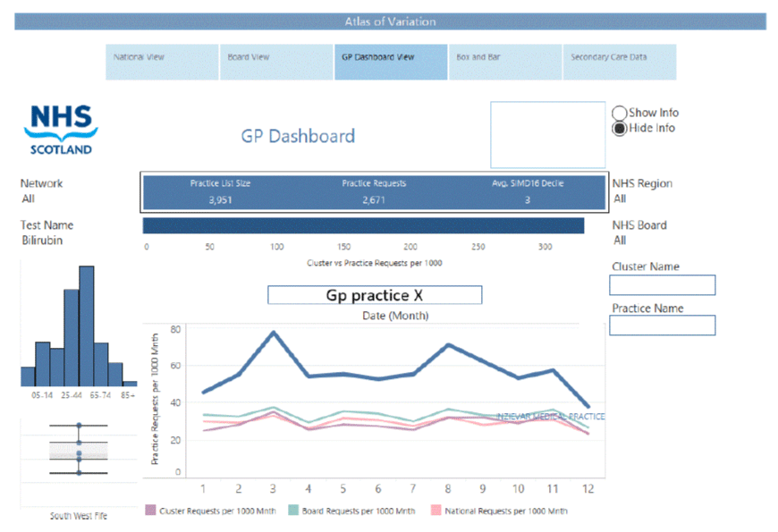Click the NHS Scotland logo
778x532 pixels.
click(x=61, y=130)
